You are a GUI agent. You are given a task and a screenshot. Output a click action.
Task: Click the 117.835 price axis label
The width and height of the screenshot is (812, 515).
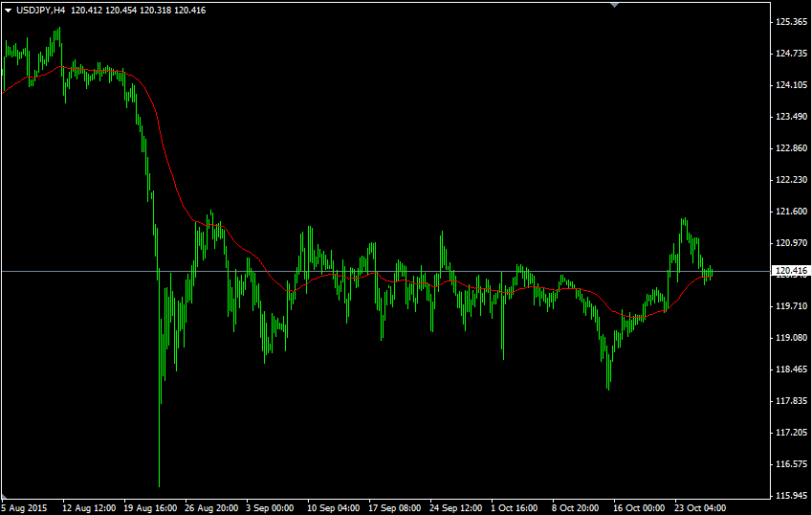(791, 401)
